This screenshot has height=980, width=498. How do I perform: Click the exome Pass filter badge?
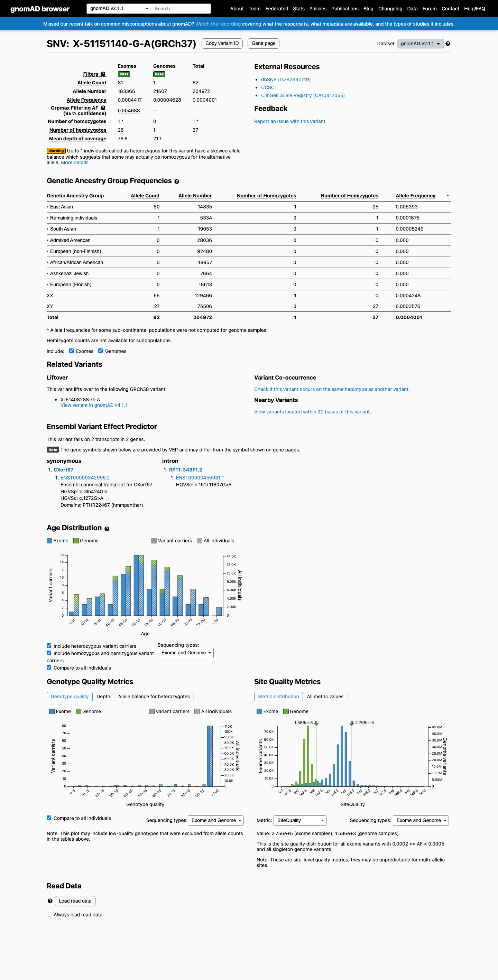click(x=124, y=74)
